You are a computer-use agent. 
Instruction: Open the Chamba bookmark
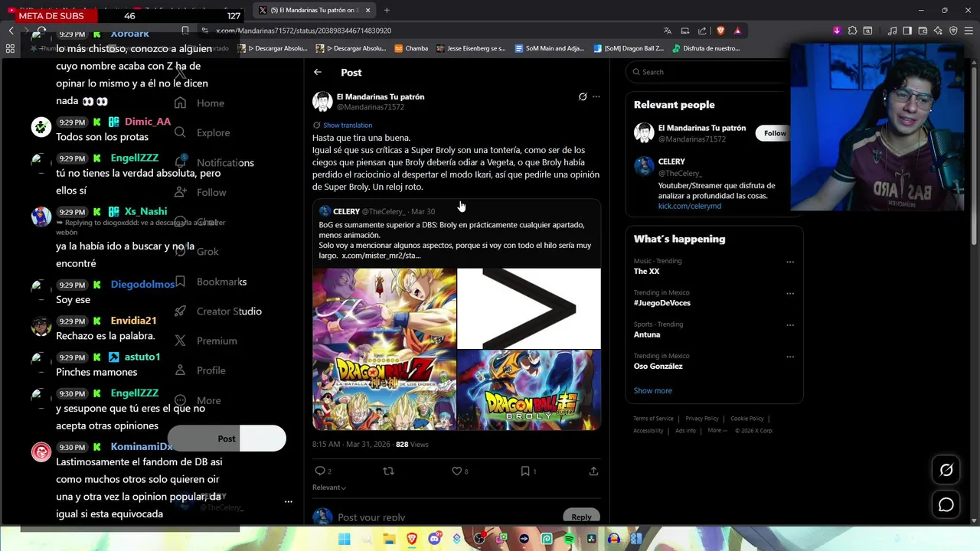[411, 48]
